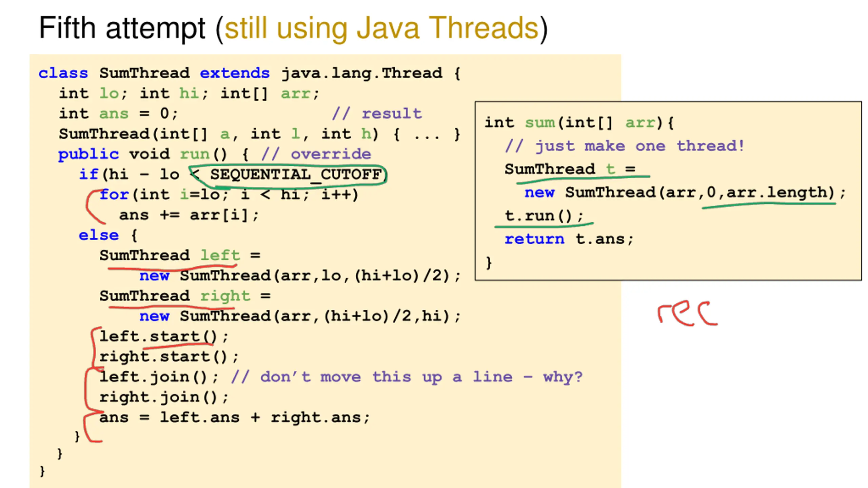Click the 'return t.ans;' statement
Viewport: 868px width, 488px height.
point(569,239)
